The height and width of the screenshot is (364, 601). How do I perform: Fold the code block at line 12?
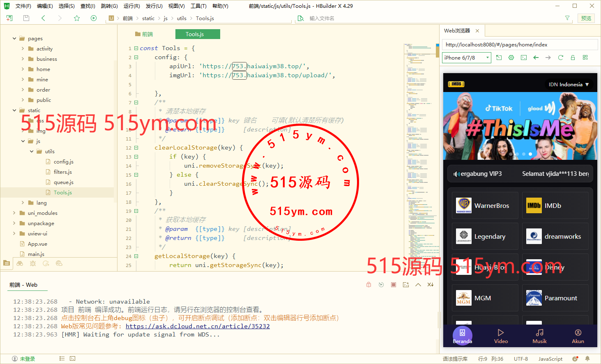(136, 148)
